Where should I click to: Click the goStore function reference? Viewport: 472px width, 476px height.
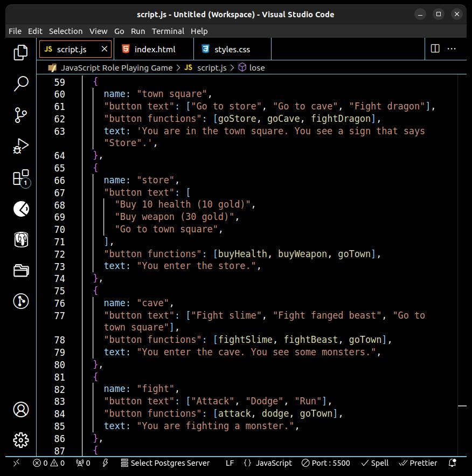click(x=237, y=119)
